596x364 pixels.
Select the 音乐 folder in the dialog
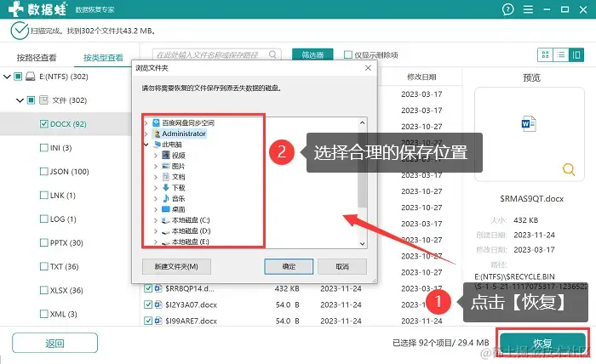[174, 198]
